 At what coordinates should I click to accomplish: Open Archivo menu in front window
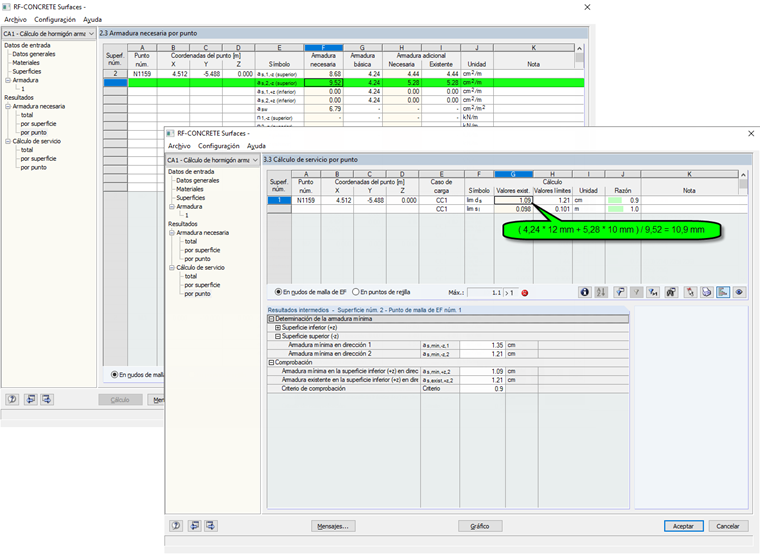[x=179, y=146]
